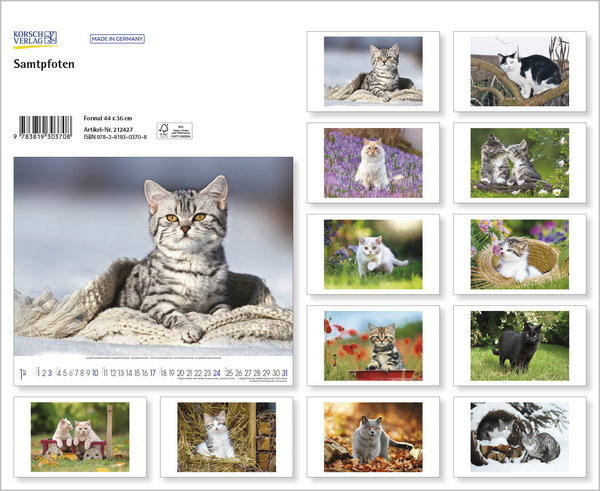Screen dimensions: 600x491
Task: Select the black cat on lawn thumbnail
Action: (x=519, y=346)
